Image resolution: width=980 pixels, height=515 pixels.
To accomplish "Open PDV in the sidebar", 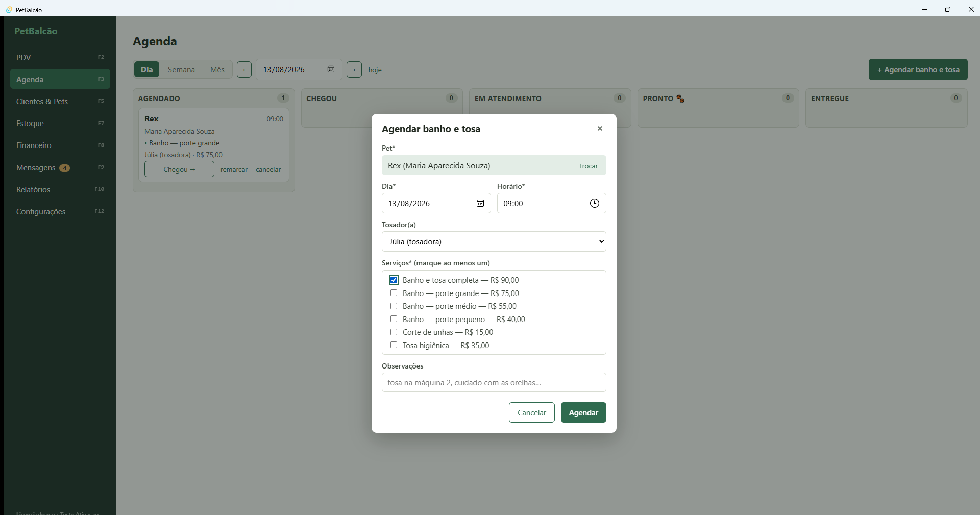I will (60, 57).
